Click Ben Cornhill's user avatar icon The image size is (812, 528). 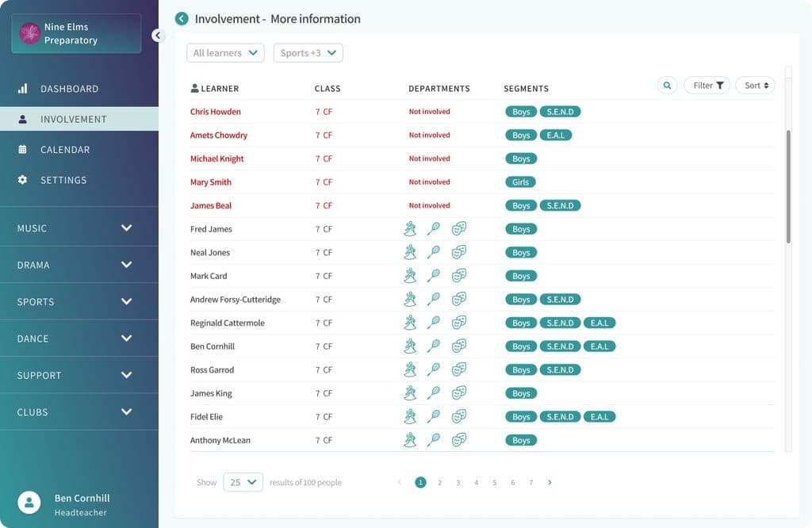tap(29, 503)
